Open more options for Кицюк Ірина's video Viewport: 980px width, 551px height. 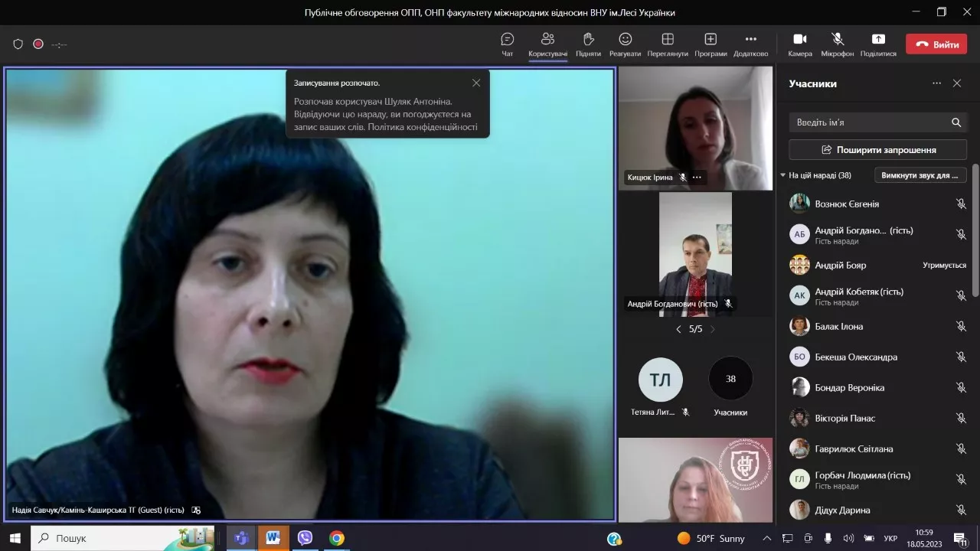697,177
